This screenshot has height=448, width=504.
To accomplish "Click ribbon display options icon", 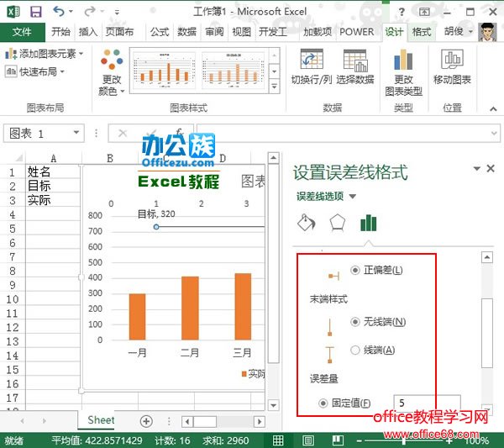I will (x=424, y=13).
